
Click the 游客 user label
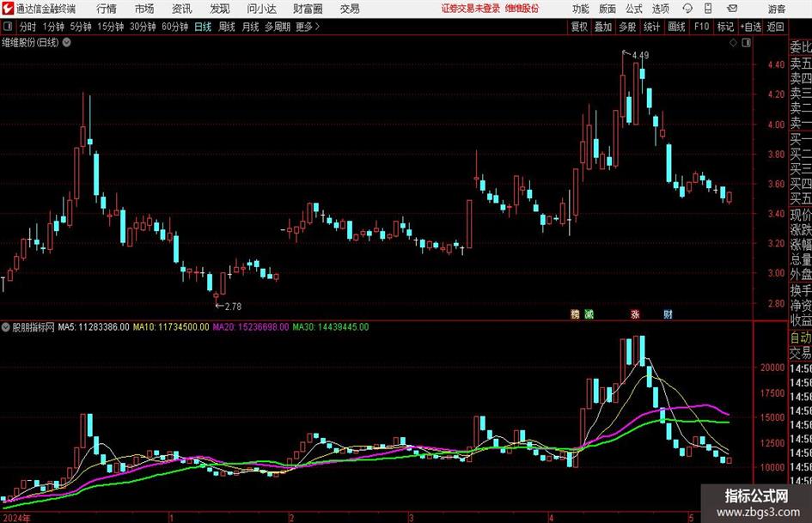click(776, 9)
